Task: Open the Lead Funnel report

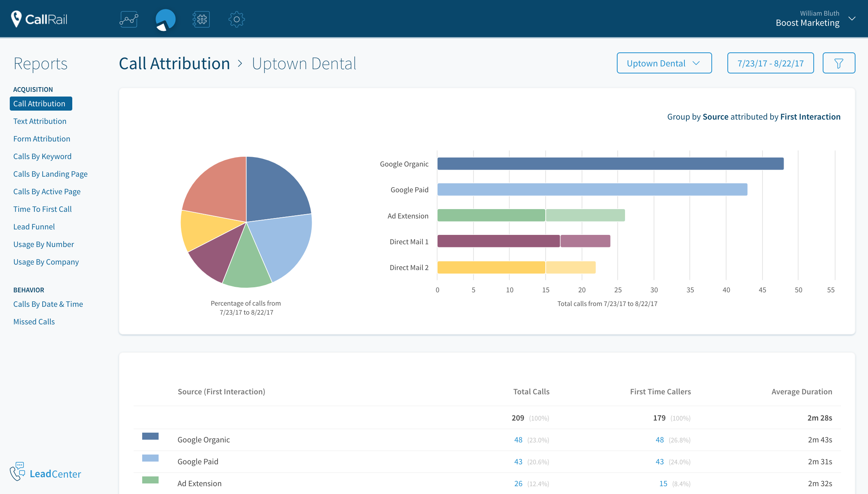Action: point(34,227)
